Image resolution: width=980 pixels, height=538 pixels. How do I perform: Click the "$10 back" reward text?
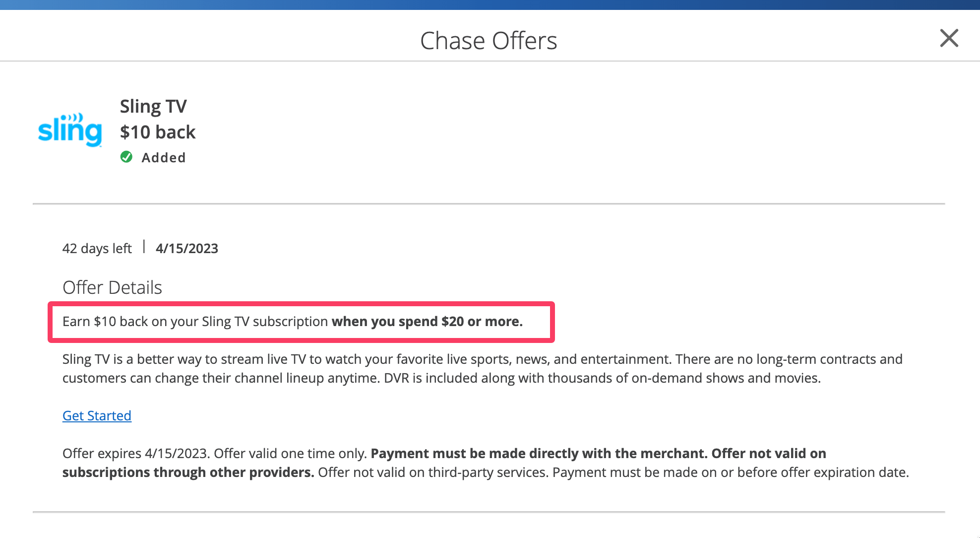[x=158, y=132]
